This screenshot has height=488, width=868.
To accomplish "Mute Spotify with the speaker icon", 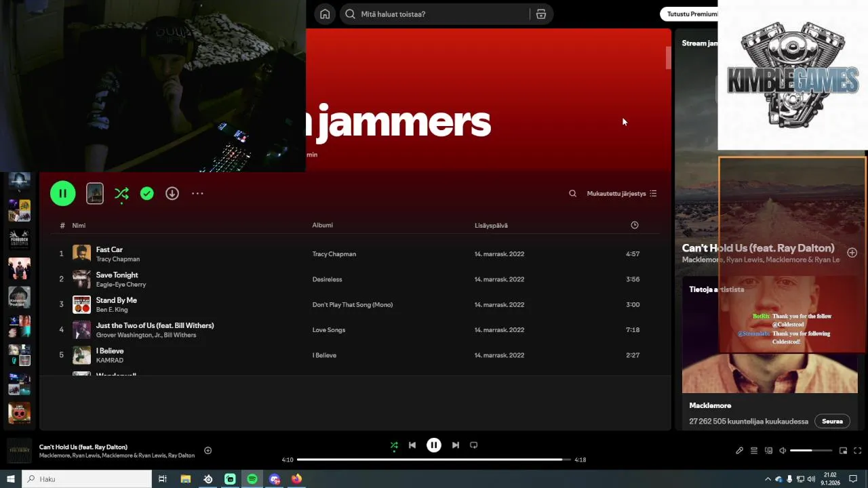I will [783, 451].
